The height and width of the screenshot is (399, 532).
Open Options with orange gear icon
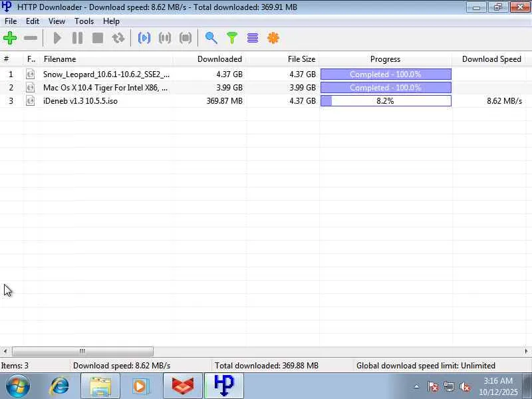point(273,38)
